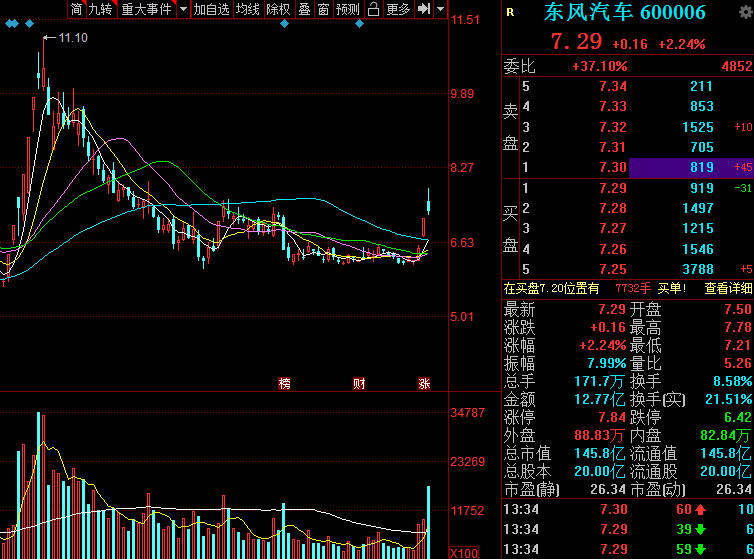Click the single blue diamond near top-left
Screen dimensions: 754x559
coord(30,23)
